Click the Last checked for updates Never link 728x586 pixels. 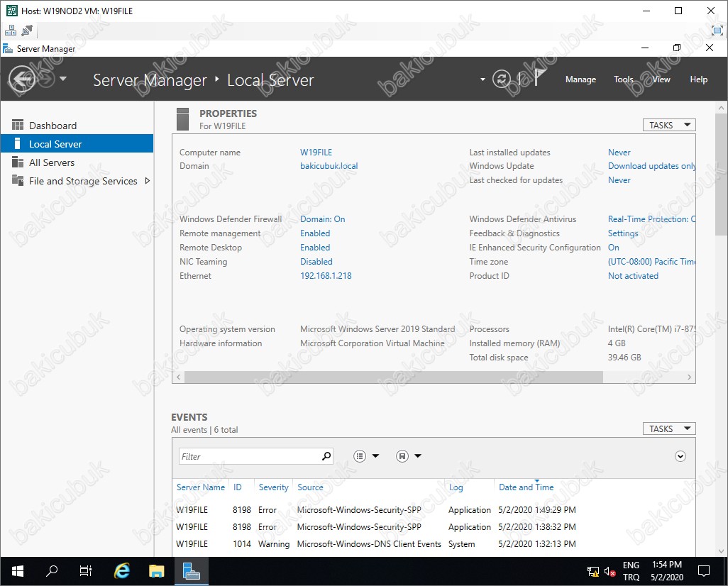tap(619, 180)
